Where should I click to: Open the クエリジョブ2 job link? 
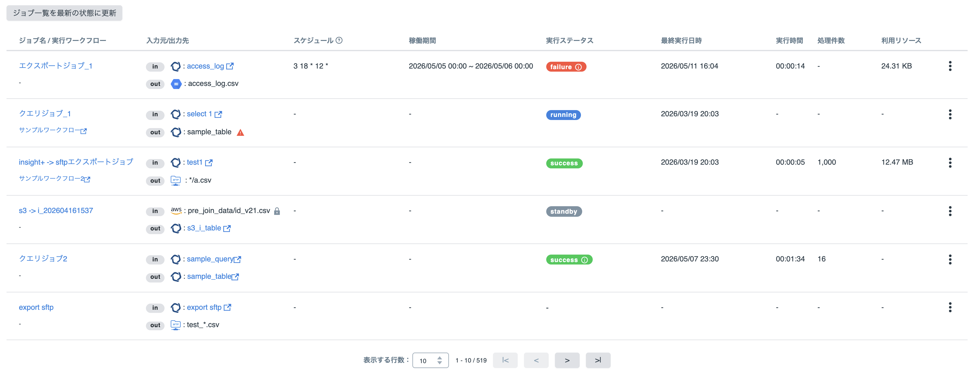tap(43, 259)
